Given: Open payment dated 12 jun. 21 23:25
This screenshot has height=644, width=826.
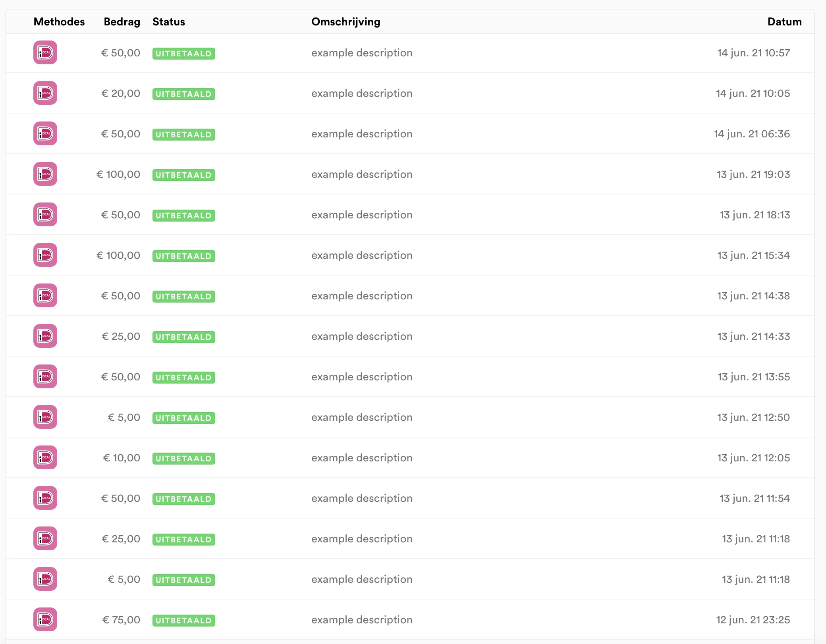Looking at the screenshot, I should coord(753,620).
